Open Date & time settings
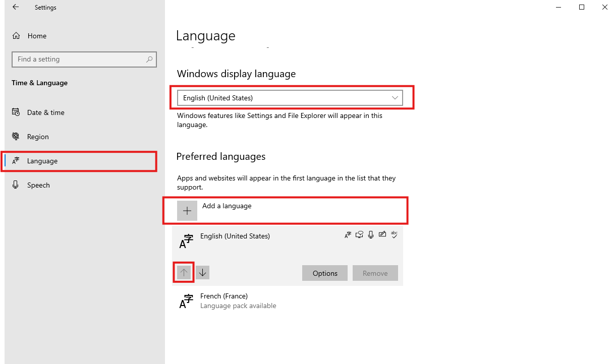This screenshot has height=364, width=614. point(45,112)
